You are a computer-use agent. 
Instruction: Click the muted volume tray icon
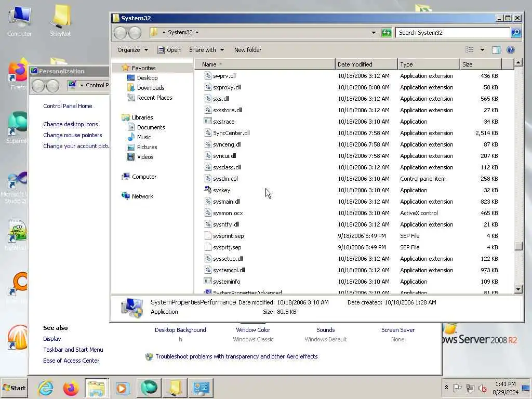482,388
